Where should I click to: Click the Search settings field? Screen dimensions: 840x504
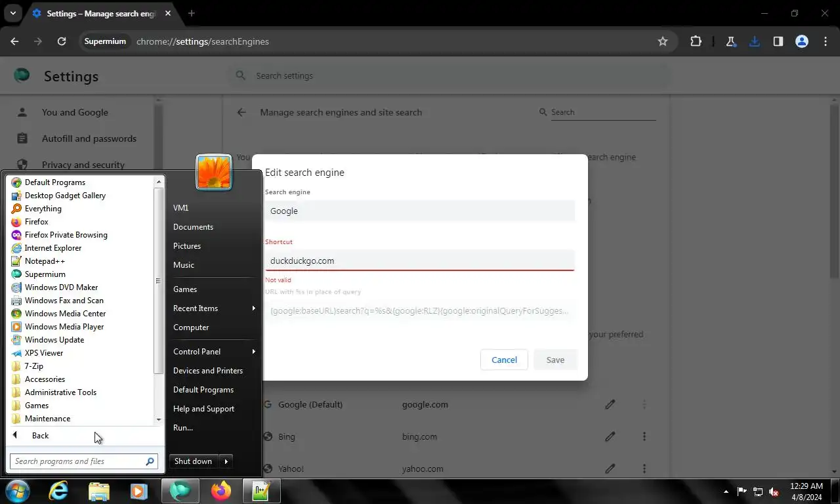pos(449,75)
